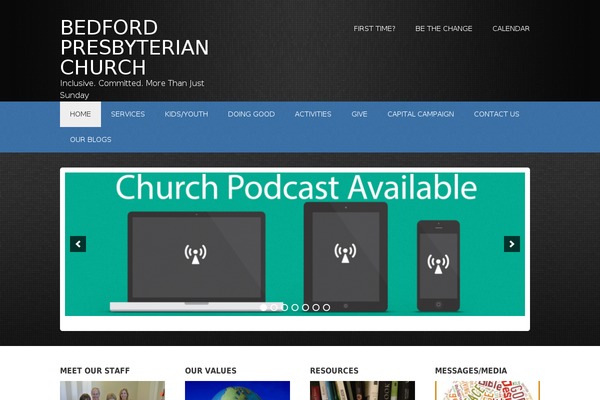Click the Bedford Presbyterian Church site title
The height and width of the screenshot is (400, 600).
point(134,47)
